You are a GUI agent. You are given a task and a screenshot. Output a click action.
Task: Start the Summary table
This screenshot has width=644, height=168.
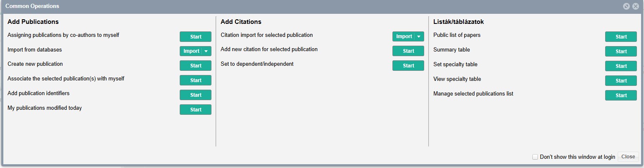coord(621,52)
